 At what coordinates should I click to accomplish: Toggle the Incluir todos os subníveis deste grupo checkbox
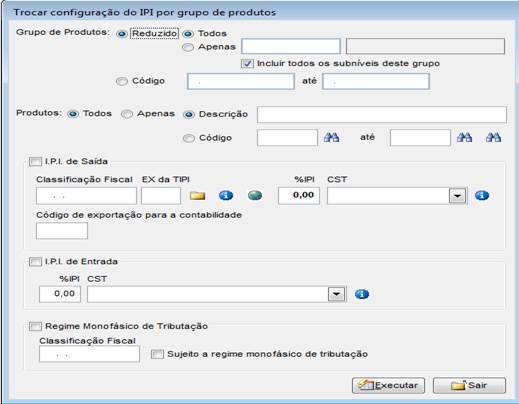247,64
